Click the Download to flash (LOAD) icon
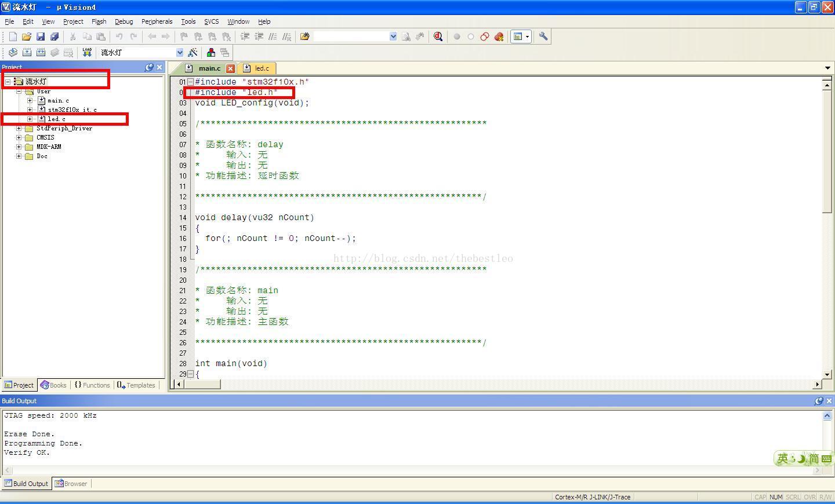835x504 pixels. [87, 52]
